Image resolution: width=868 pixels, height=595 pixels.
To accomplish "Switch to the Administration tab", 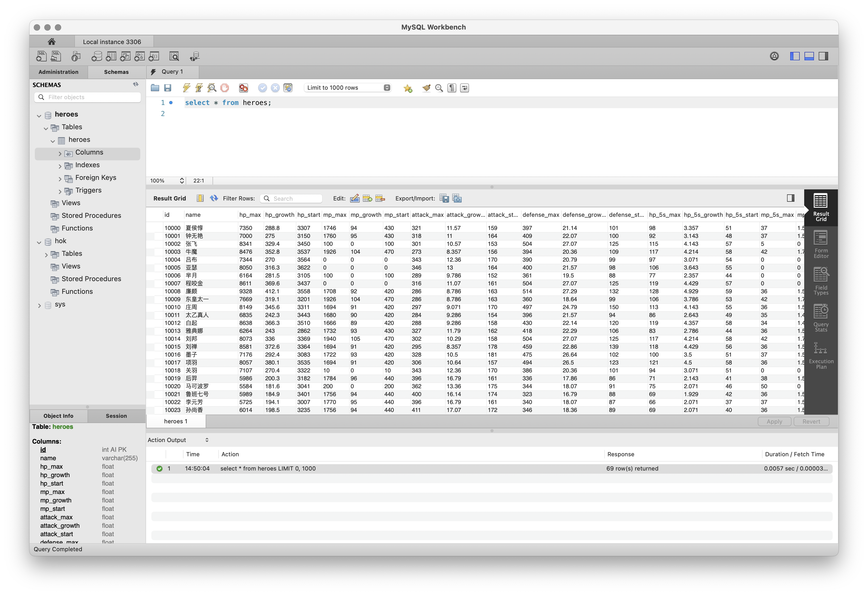I will coord(59,72).
